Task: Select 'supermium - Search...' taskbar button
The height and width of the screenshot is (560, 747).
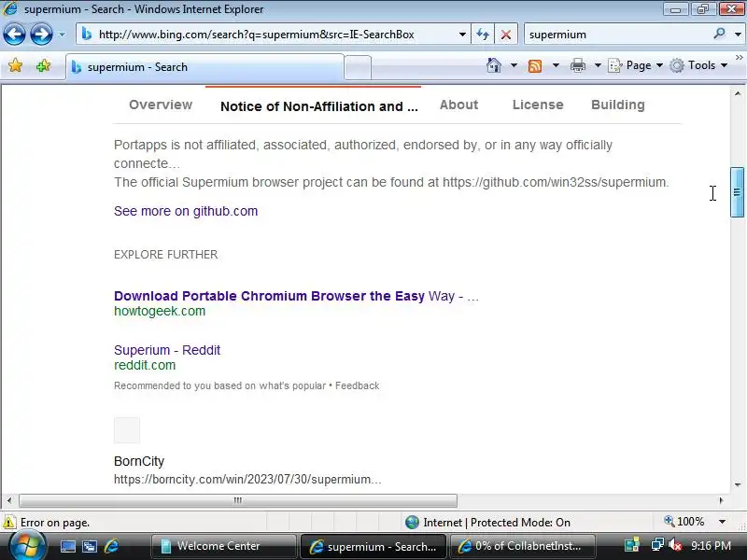Action: click(x=373, y=547)
